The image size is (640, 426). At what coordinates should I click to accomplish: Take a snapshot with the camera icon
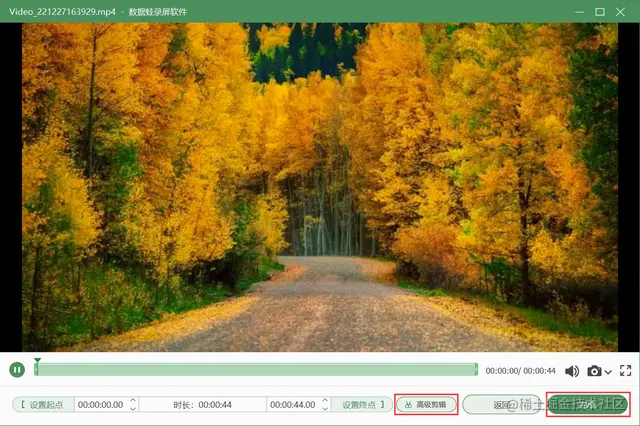click(594, 371)
